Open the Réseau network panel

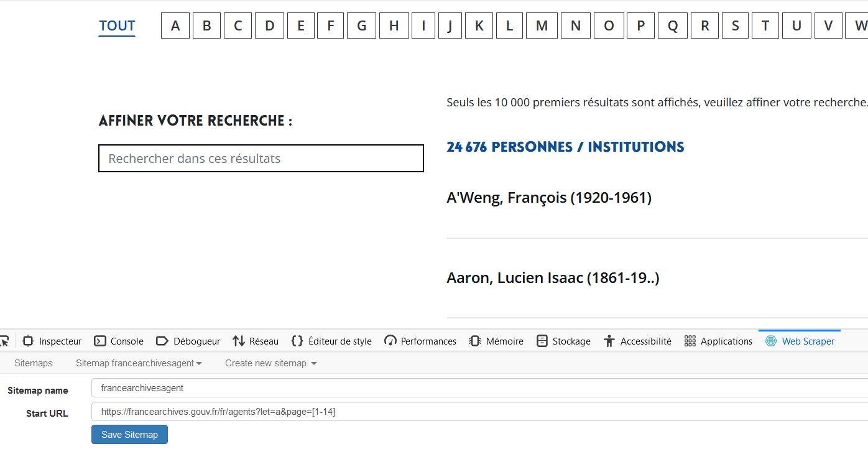click(256, 341)
